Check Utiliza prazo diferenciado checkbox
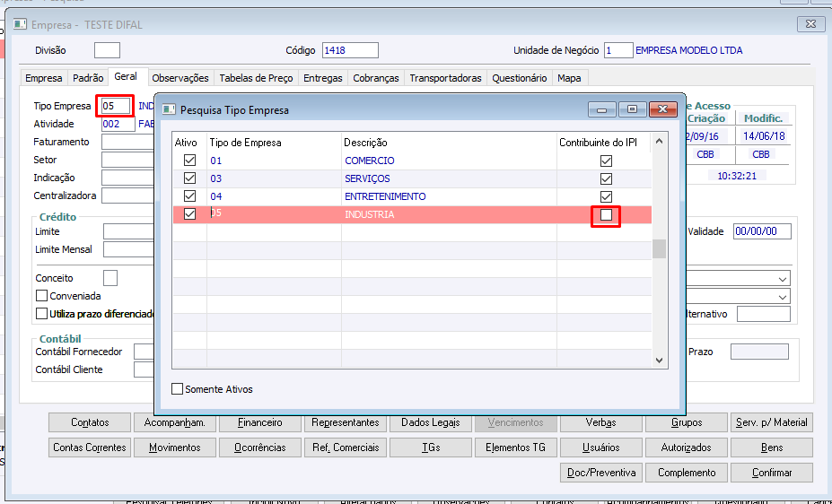The height and width of the screenshot is (504, 832). [x=41, y=314]
